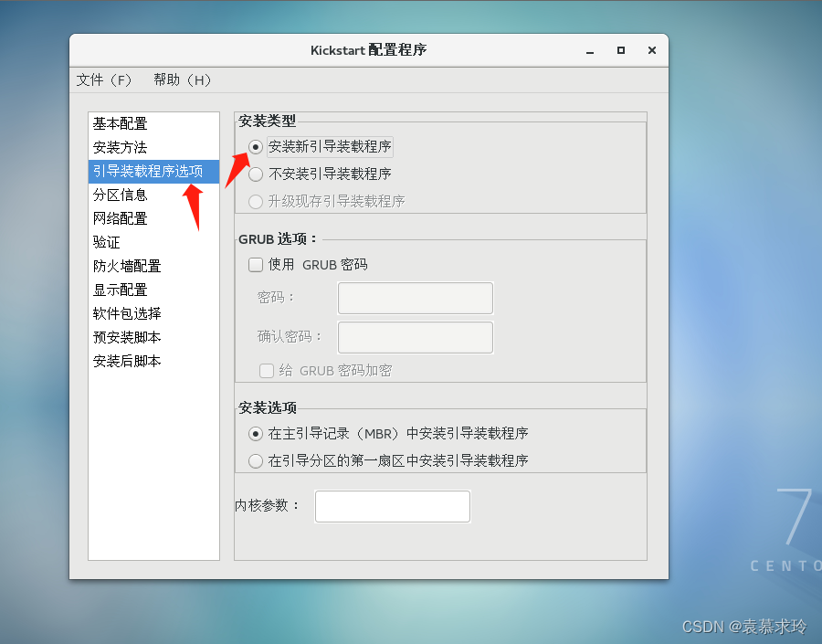Click the 密码 input field

(x=416, y=298)
